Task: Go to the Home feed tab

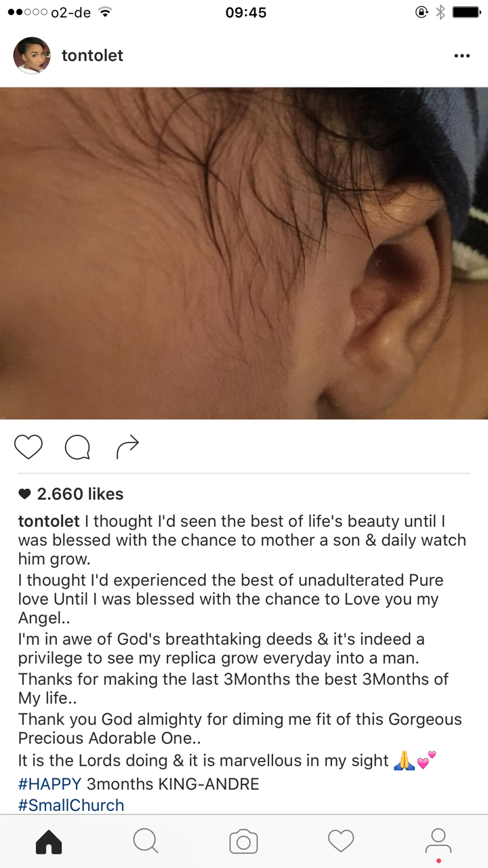Action: click(x=49, y=842)
